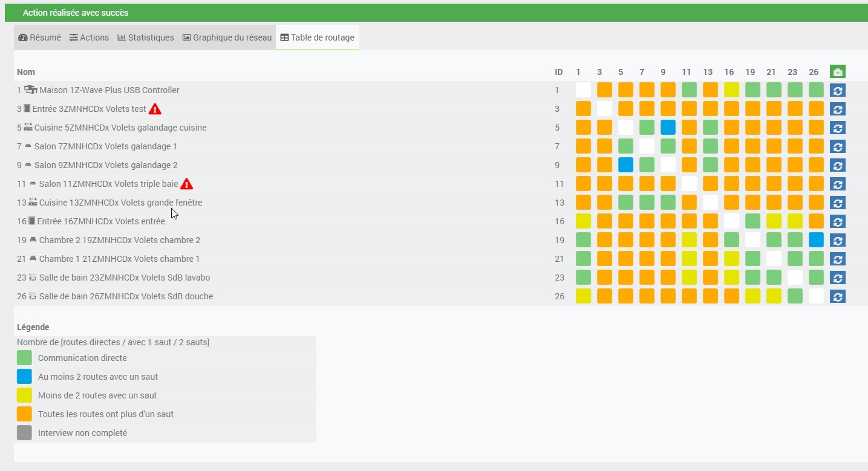The height and width of the screenshot is (471, 868).
Task: Click the blue swatch in row 19, column 26
Action: click(816, 240)
